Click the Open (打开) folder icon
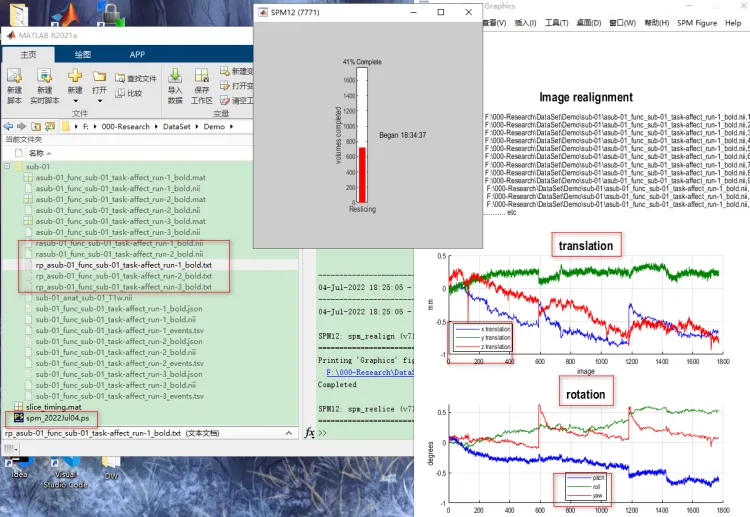Image resolution: width=750 pixels, height=517 pixels. (99, 77)
